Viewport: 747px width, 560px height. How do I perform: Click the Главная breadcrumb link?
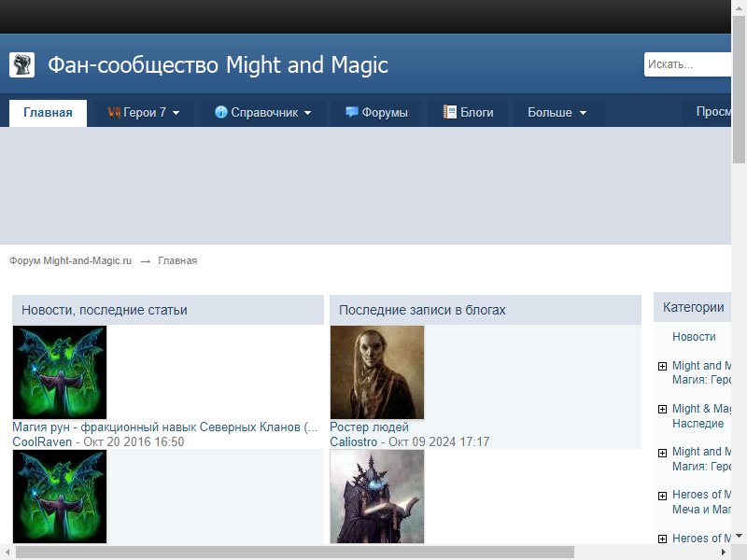click(177, 261)
